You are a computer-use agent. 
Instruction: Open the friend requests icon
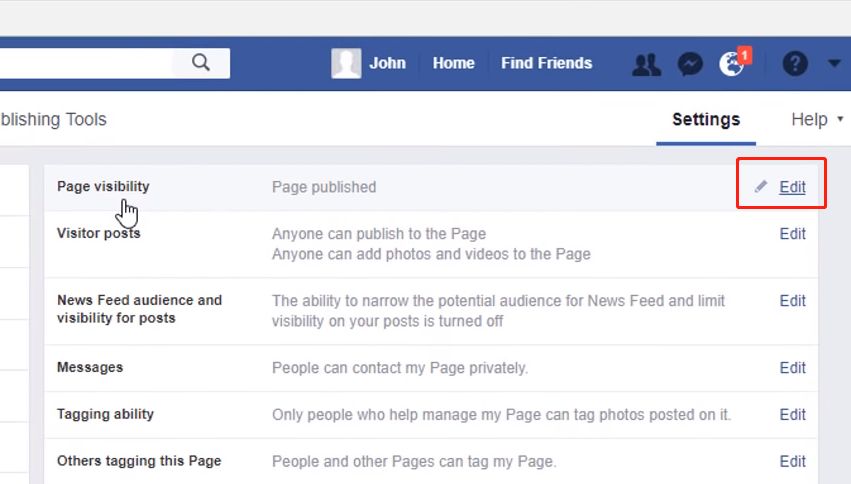pos(647,64)
